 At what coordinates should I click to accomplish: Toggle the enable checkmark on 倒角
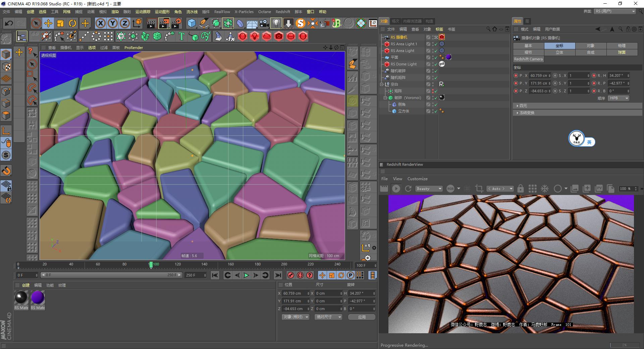click(435, 104)
